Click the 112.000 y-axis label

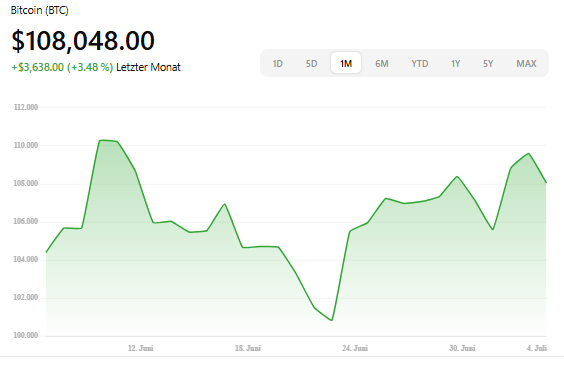(x=26, y=107)
